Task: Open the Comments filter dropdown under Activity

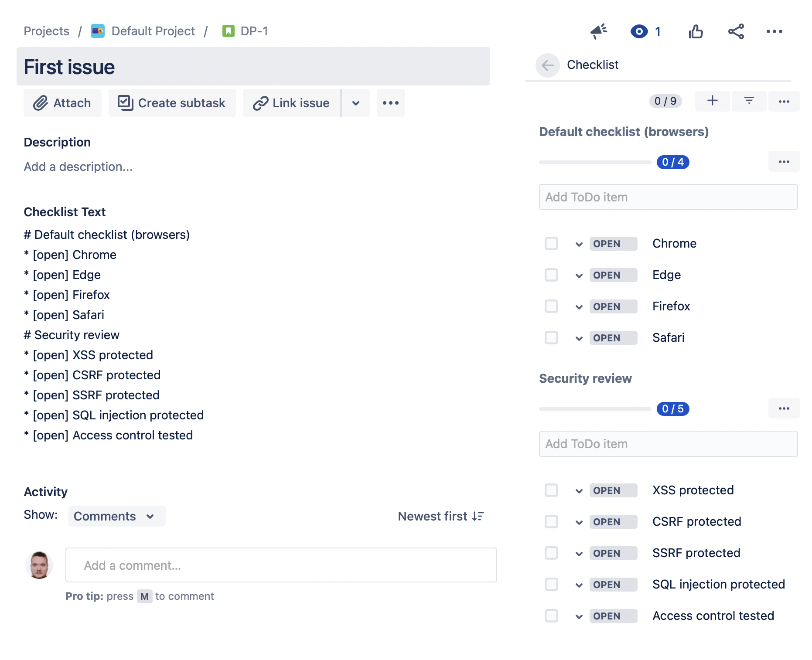Action: [x=116, y=516]
